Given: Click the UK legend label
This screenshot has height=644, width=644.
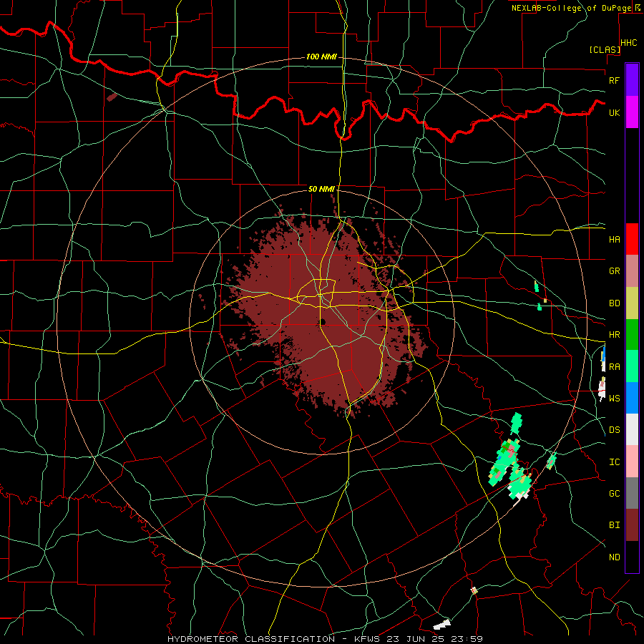Looking at the screenshot, I should (x=614, y=112).
